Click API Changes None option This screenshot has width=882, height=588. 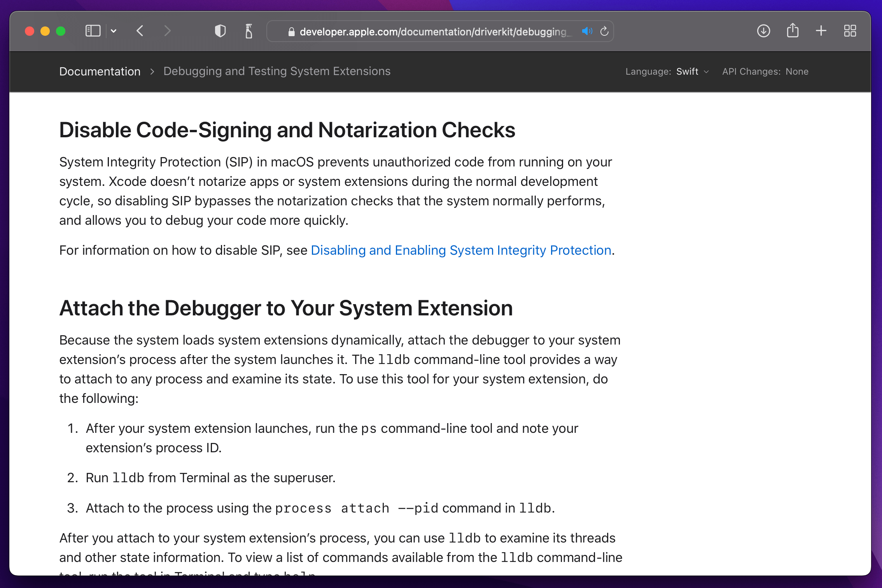coord(796,72)
